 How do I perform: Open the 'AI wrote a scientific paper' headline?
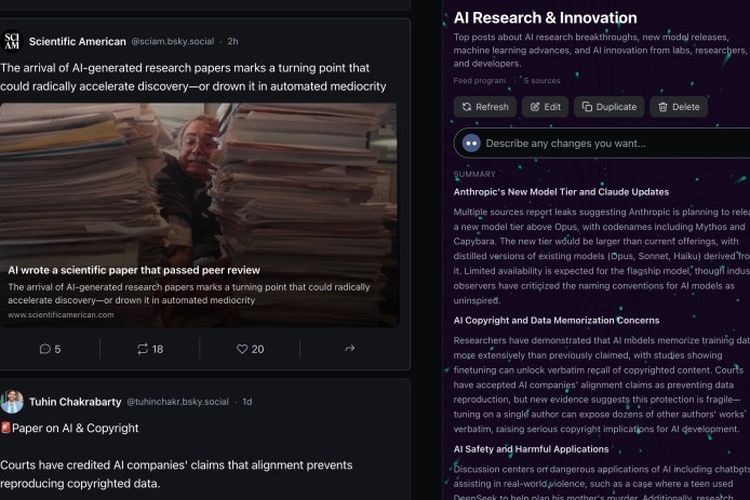[x=134, y=270]
